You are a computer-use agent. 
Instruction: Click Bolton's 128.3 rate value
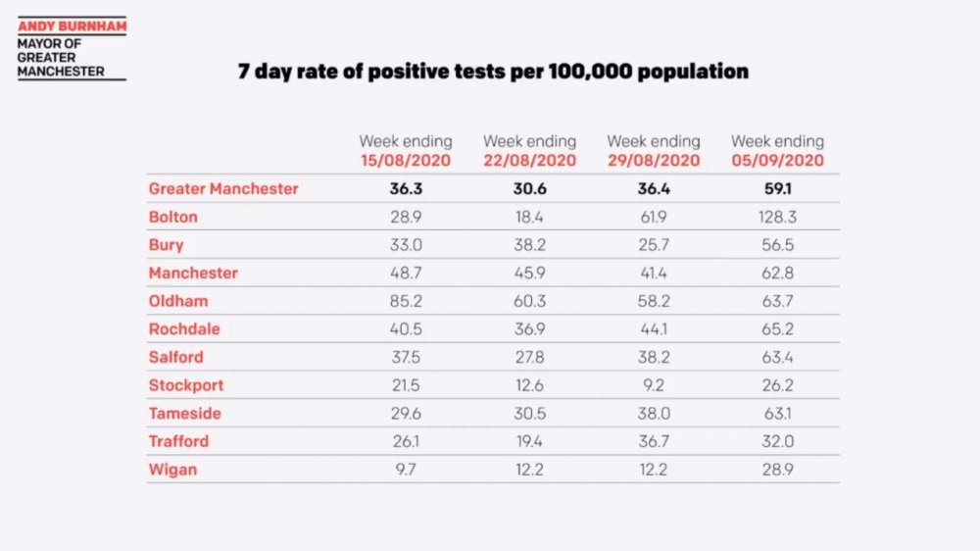(777, 217)
